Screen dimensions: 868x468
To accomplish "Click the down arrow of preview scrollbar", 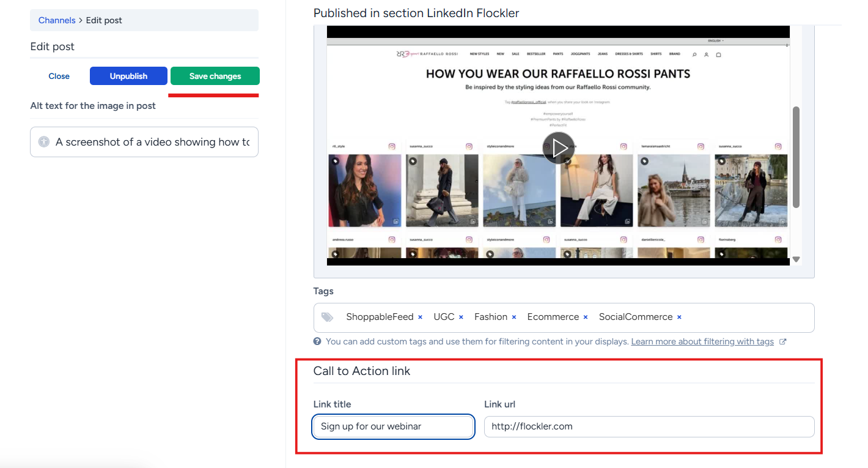I will click(x=796, y=259).
